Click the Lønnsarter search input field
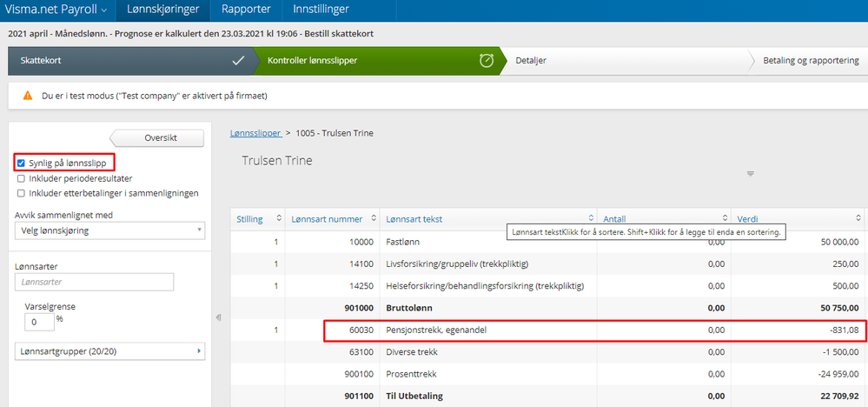Image resolution: width=868 pixels, height=407 pixels. point(94,282)
